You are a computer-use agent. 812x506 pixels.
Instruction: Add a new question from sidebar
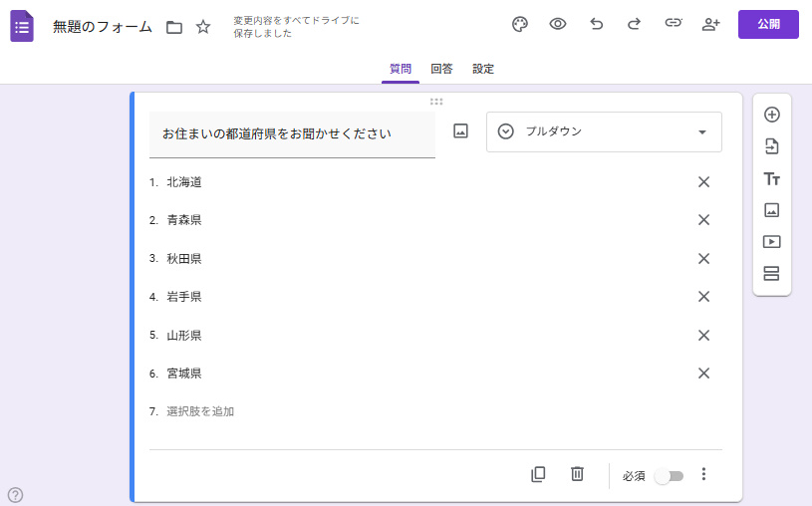tap(771, 115)
